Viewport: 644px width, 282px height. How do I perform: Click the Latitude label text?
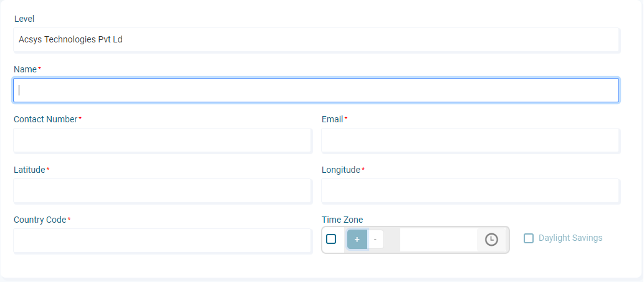tap(29, 170)
